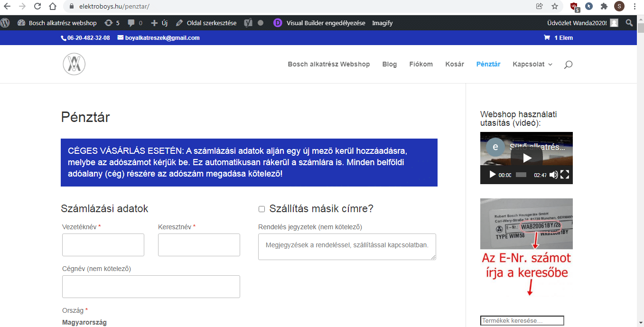Viewport: 644px width, 327px height.
Task: Toggle fullscreen on the tutorial video
Action: 565,175
